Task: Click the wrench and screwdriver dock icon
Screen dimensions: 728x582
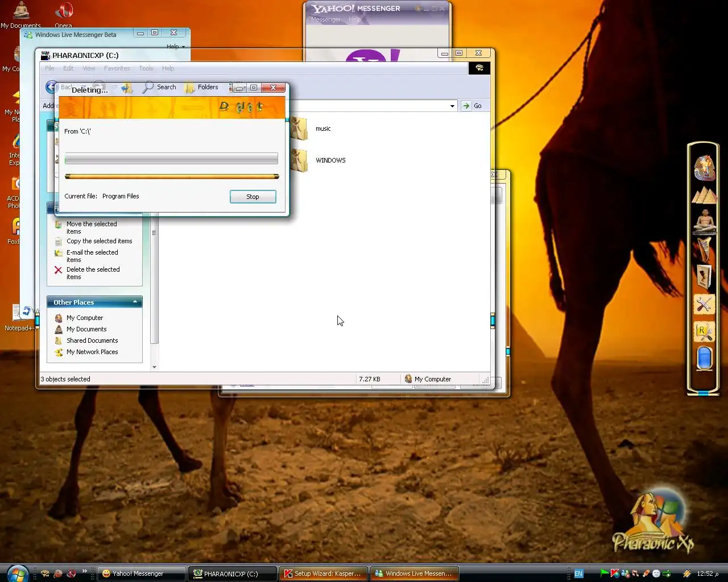Action: tap(704, 305)
